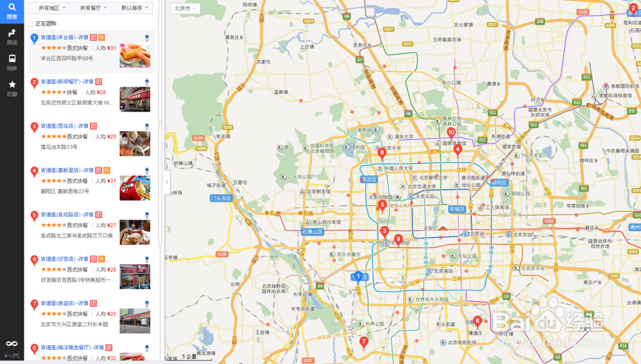Open the 收藏 favorites in sidebar
641x364 pixels.
[x=12, y=88]
